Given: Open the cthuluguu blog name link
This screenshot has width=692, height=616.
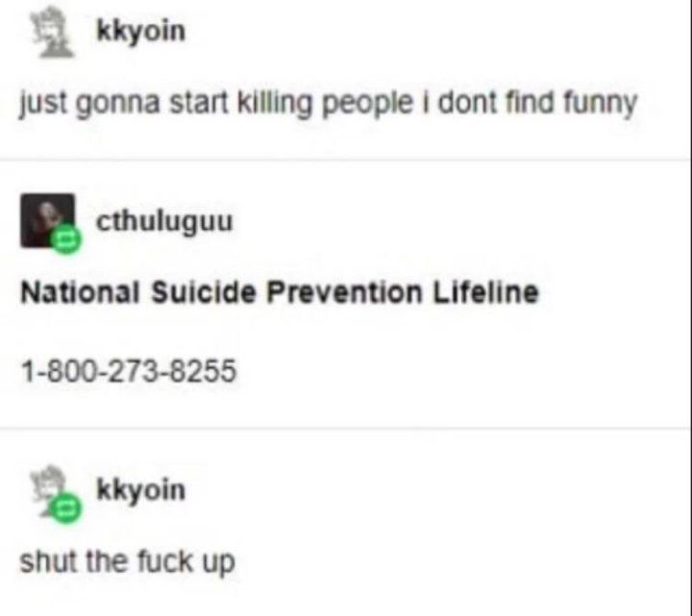Looking at the screenshot, I should pyautogui.click(x=164, y=221).
